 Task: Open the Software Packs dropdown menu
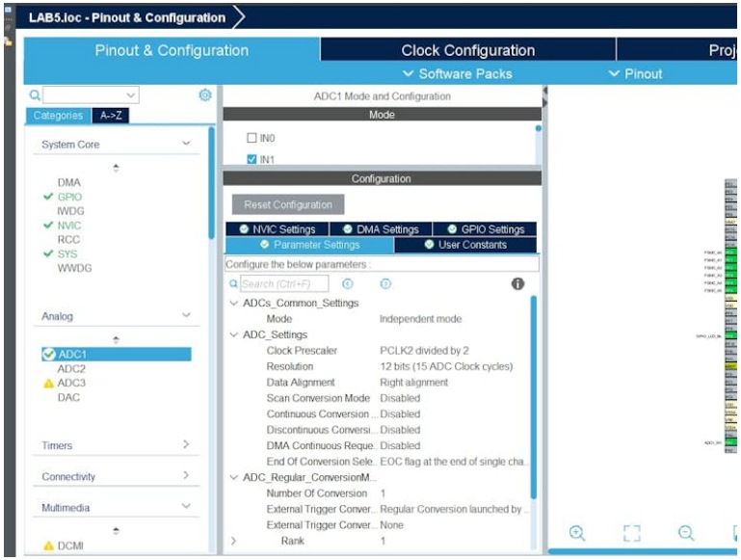click(x=458, y=74)
